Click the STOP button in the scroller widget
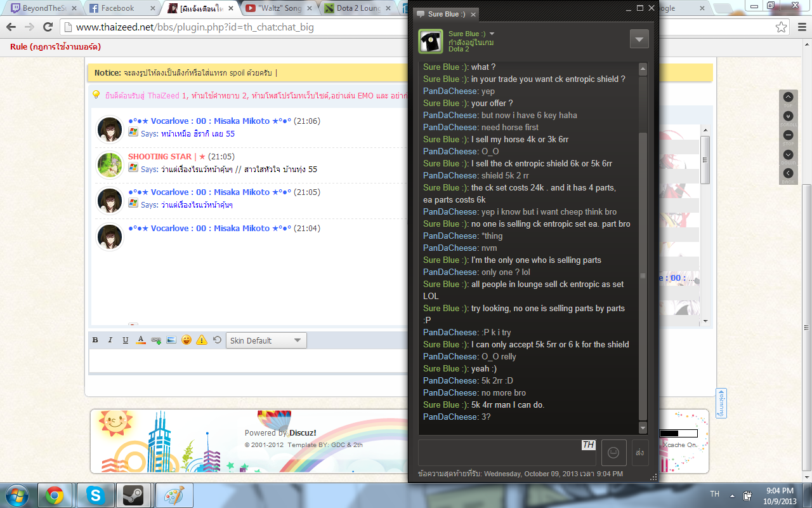Viewport: 812px width, 508px height. (x=788, y=135)
